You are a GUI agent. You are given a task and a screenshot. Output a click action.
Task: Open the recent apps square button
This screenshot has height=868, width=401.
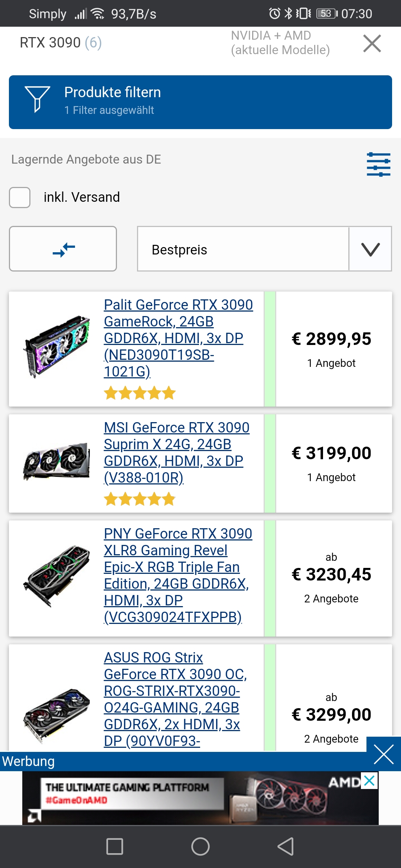click(115, 846)
